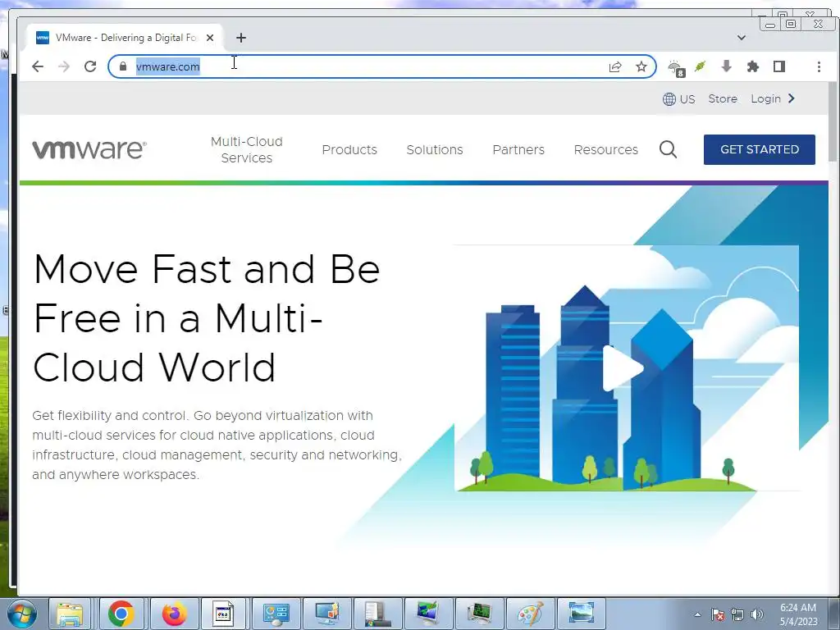Open the Partners menu
This screenshot has height=630, width=840.
click(518, 149)
